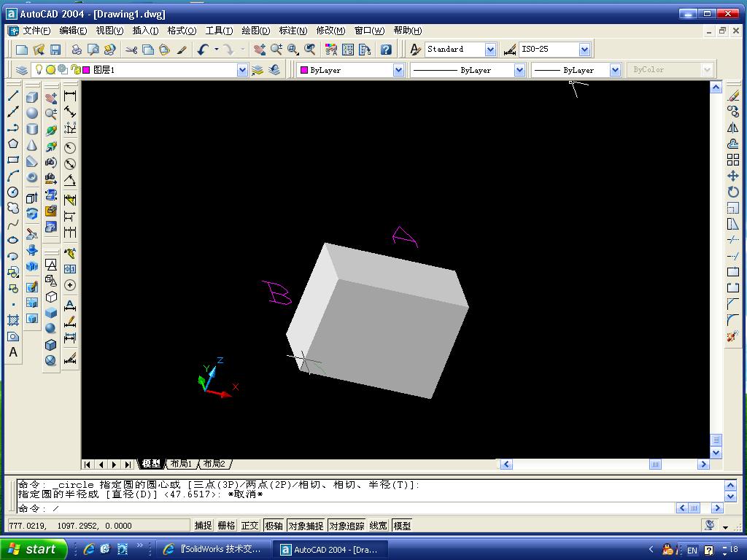The width and height of the screenshot is (747, 560).
Task: Open the 图层1 layer dropdown
Action: click(x=242, y=70)
